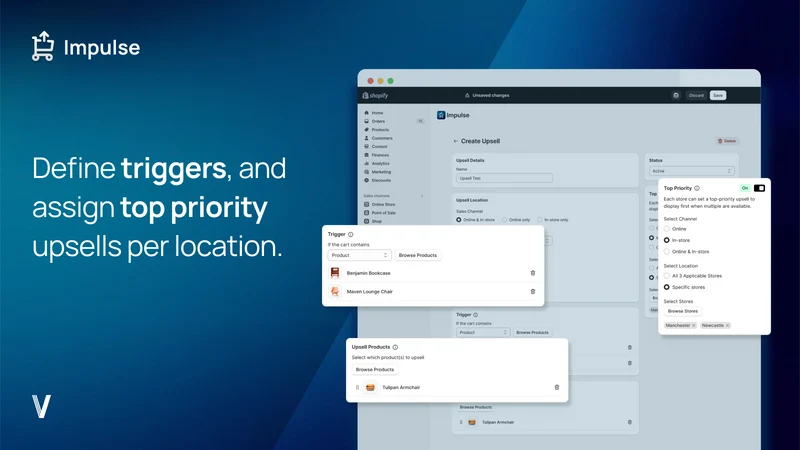Click the Impulse app icon in header
This screenshot has height=450, width=800.
[441, 115]
